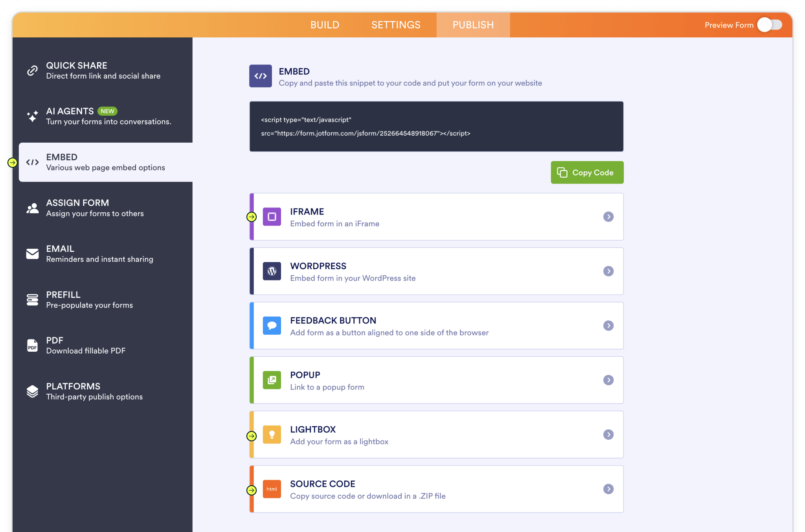This screenshot has width=805, height=532.
Task: Click the blue Feedback Button chat icon
Action: (x=272, y=325)
